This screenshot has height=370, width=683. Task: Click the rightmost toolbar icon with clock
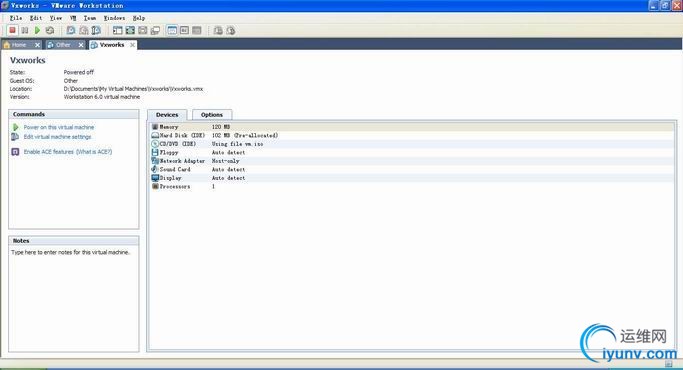231,30
